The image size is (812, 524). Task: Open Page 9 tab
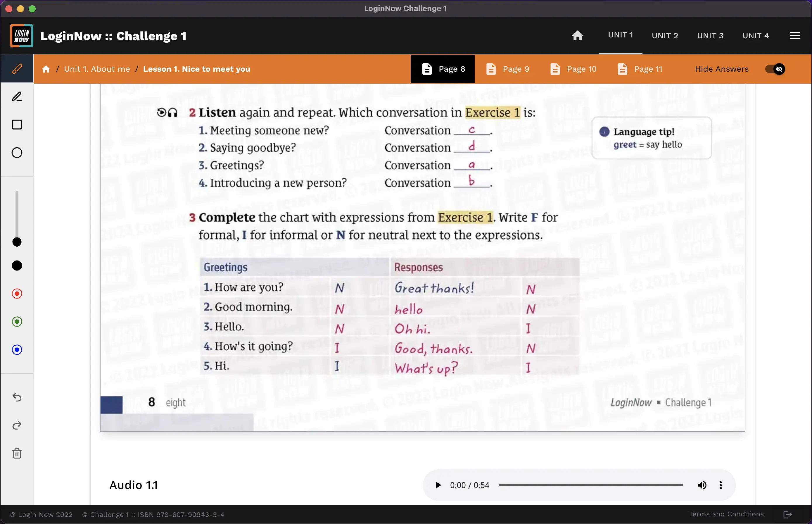508,69
